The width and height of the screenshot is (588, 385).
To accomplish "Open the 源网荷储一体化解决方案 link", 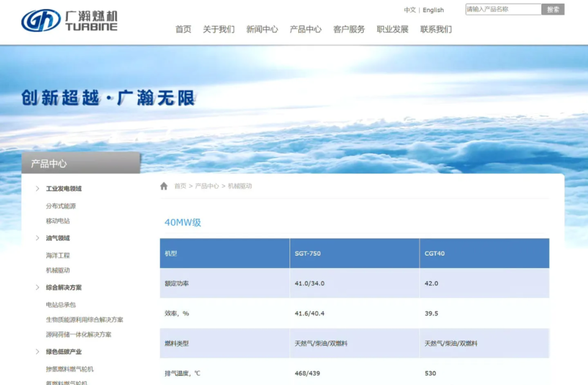I will pos(78,335).
